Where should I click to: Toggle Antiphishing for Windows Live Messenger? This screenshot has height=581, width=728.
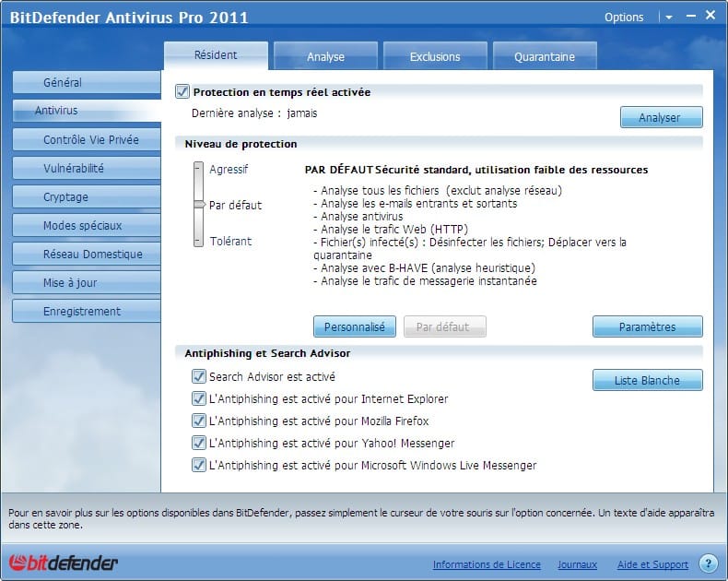click(x=199, y=465)
